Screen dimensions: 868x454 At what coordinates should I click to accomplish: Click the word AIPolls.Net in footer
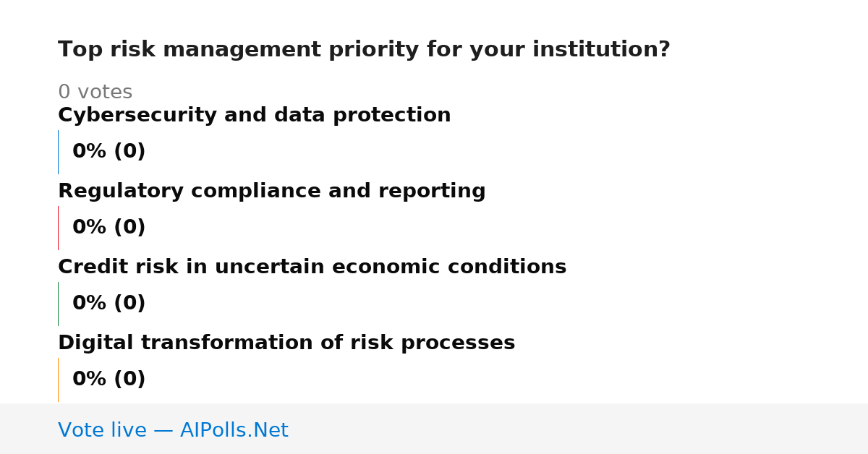click(x=234, y=430)
